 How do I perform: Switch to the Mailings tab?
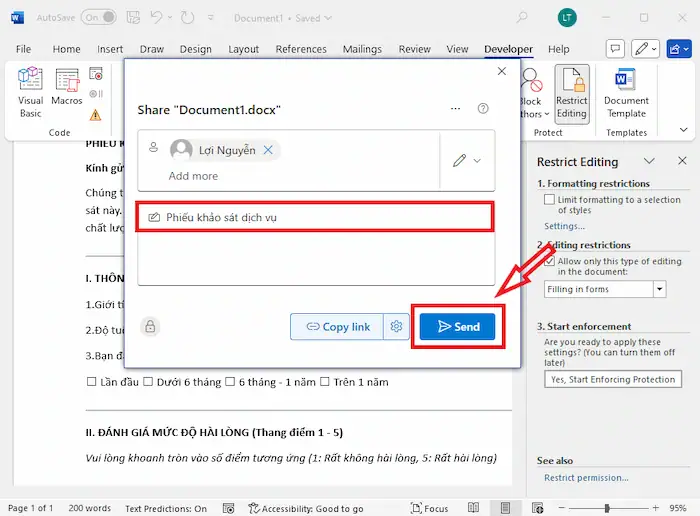(361, 49)
